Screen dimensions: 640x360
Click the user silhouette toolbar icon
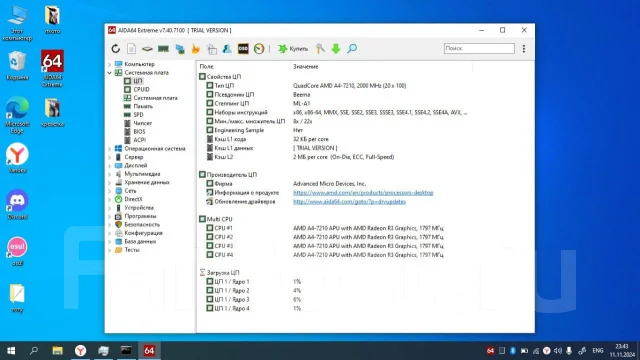(x=227, y=49)
